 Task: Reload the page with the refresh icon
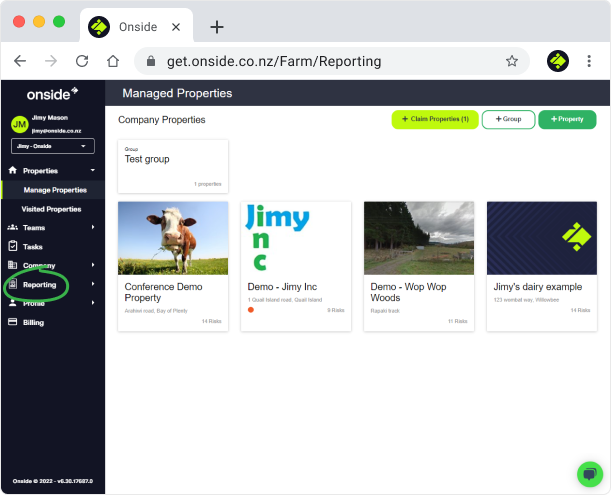click(82, 61)
